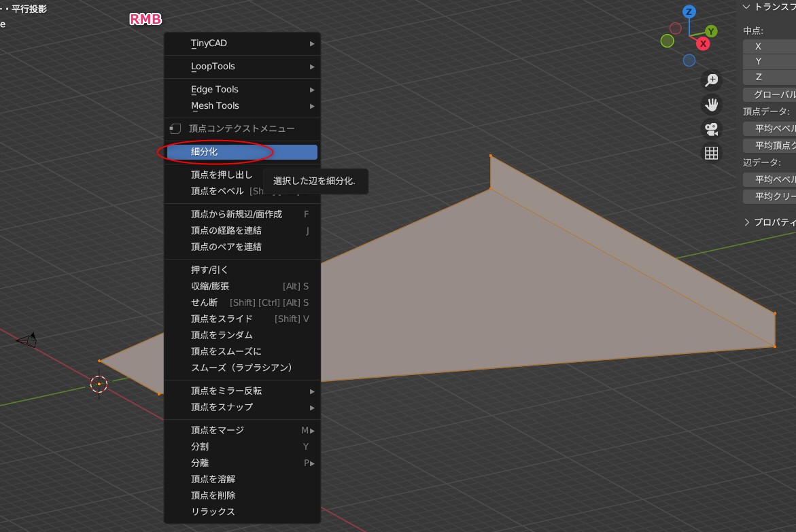Switch perspective/orthographic with grid icon
The height and width of the screenshot is (532, 796).
(x=712, y=154)
